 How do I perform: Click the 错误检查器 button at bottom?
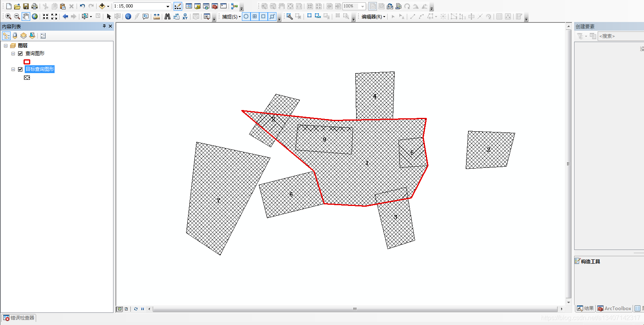[x=19, y=318]
